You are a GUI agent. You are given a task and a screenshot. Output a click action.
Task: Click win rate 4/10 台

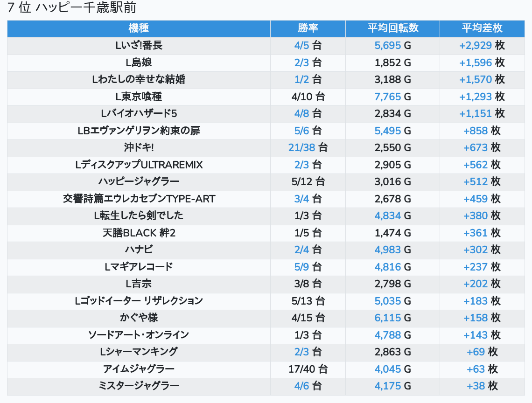(308, 97)
